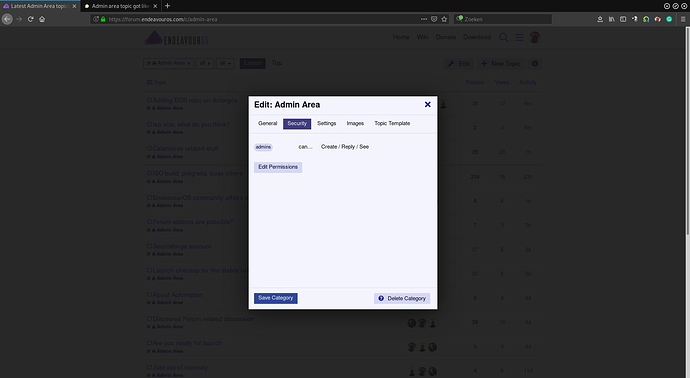Click the EndeavourOS logo

[x=176, y=38]
